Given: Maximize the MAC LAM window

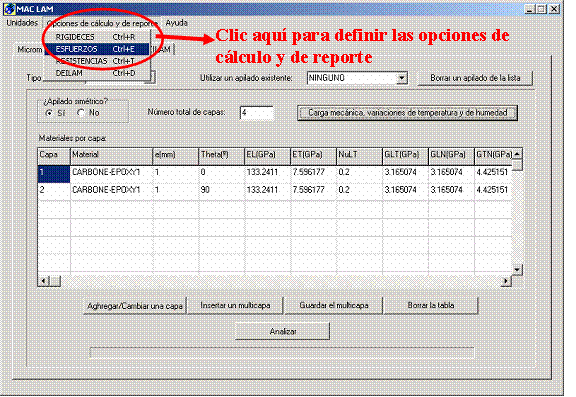Looking at the screenshot, I should point(541,9).
